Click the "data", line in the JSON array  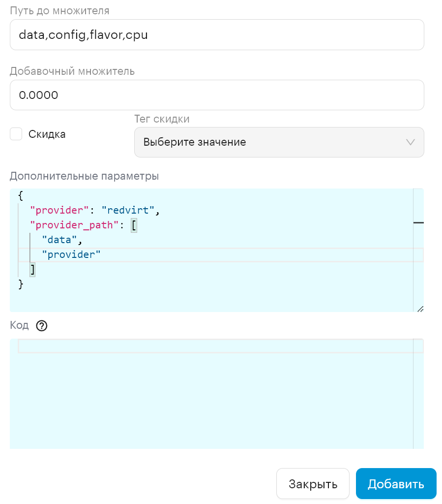pos(62,240)
